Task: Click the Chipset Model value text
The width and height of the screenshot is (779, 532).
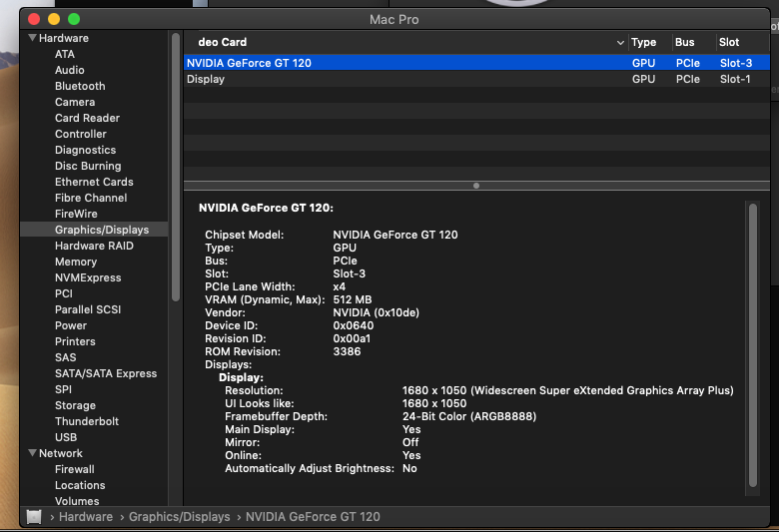Action: [394, 235]
